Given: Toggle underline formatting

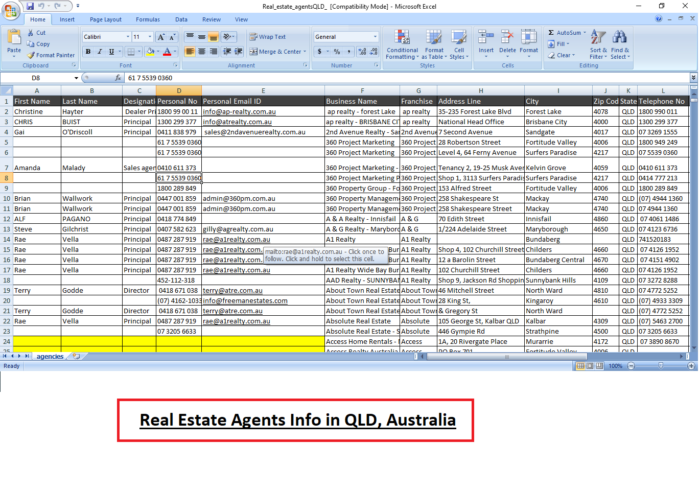Looking at the screenshot, I should tap(111, 52).
